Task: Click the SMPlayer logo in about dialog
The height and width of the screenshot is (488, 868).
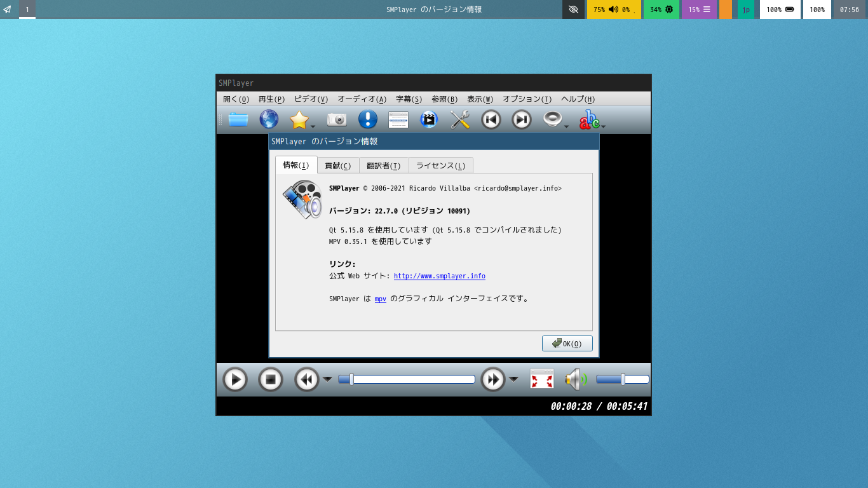Action: (302, 200)
